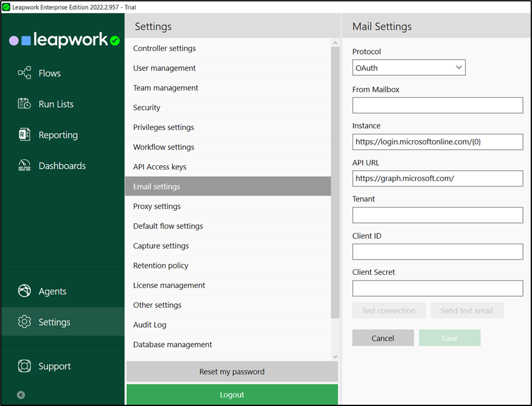Click the Reporting icon
The height and width of the screenshot is (406, 532).
pyautogui.click(x=24, y=134)
